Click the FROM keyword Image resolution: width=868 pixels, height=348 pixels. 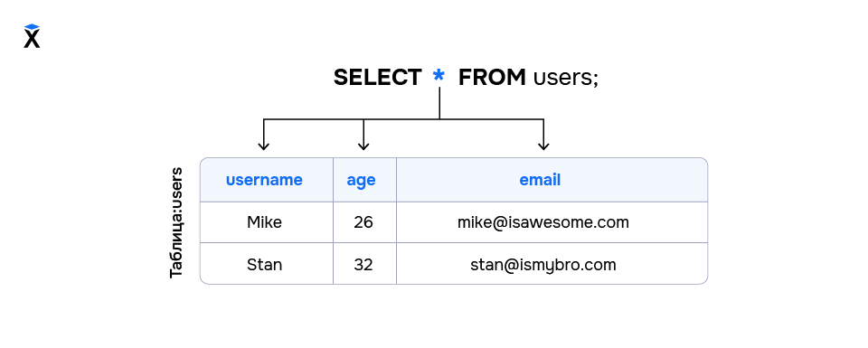(x=492, y=78)
